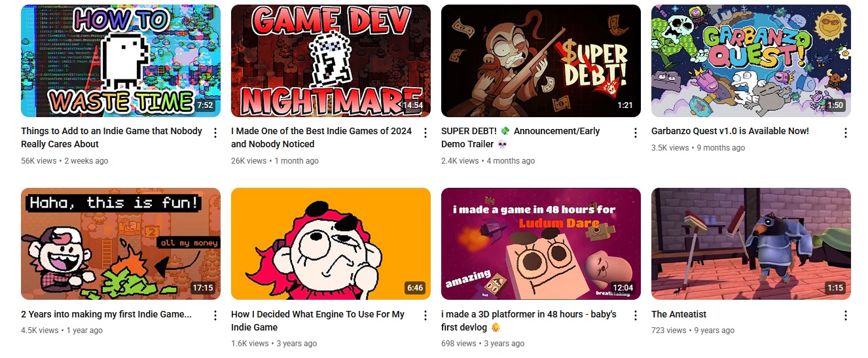Open more actions for '3D platformer in 48 hours' video
The height and width of the screenshot is (358, 868).
point(635,316)
